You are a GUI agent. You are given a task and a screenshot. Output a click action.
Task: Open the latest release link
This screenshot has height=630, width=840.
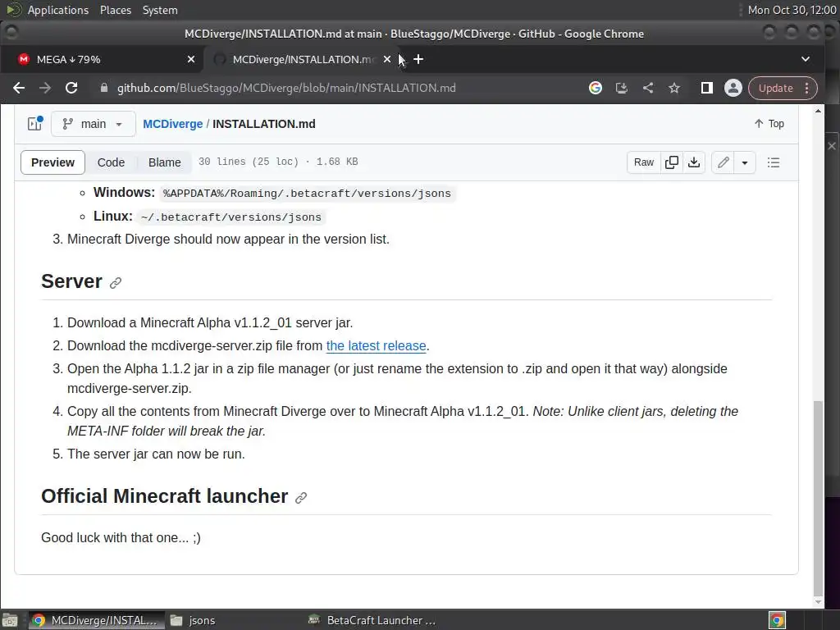coord(376,345)
